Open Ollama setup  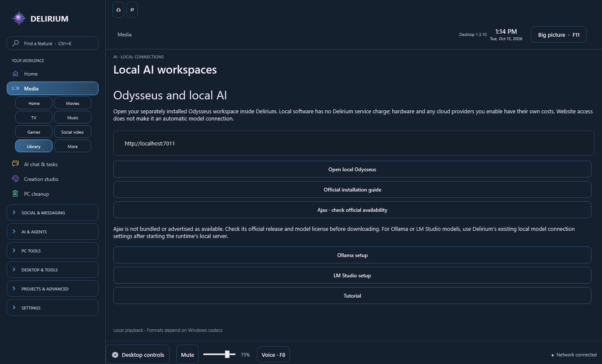click(352, 255)
